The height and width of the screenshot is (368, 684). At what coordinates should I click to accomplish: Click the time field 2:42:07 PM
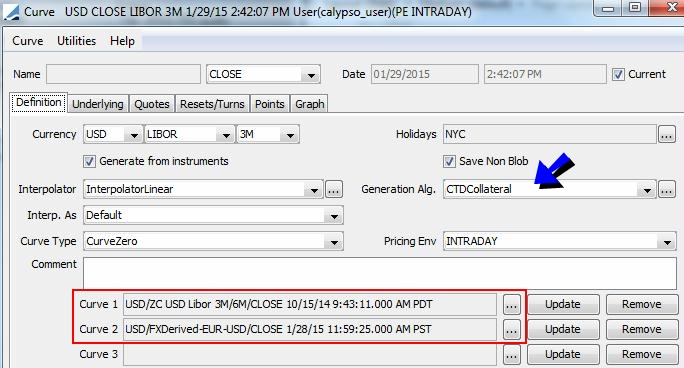[545, 74]
